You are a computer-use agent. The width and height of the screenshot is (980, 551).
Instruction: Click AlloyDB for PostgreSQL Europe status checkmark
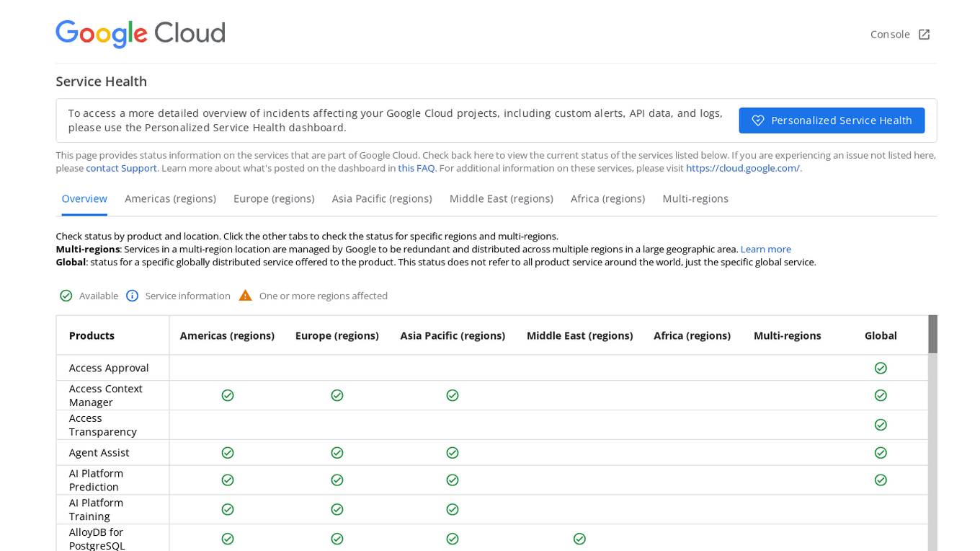click(337, 539)
